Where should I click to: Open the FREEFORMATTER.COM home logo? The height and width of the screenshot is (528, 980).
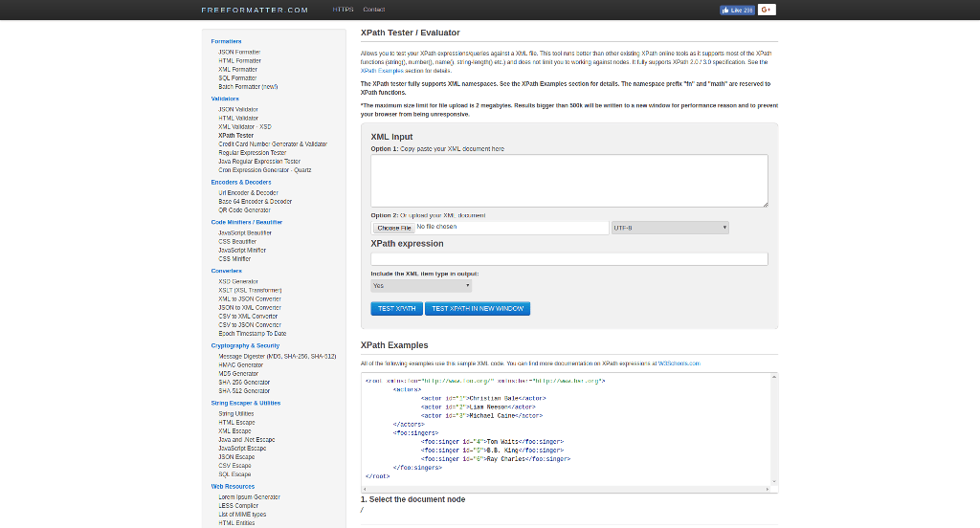click(255, 10)
